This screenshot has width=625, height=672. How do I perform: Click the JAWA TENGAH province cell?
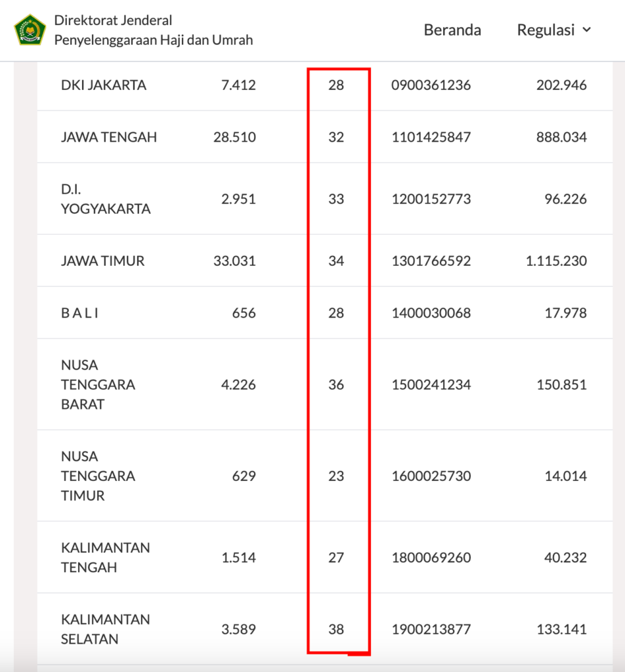coord(109,138)
